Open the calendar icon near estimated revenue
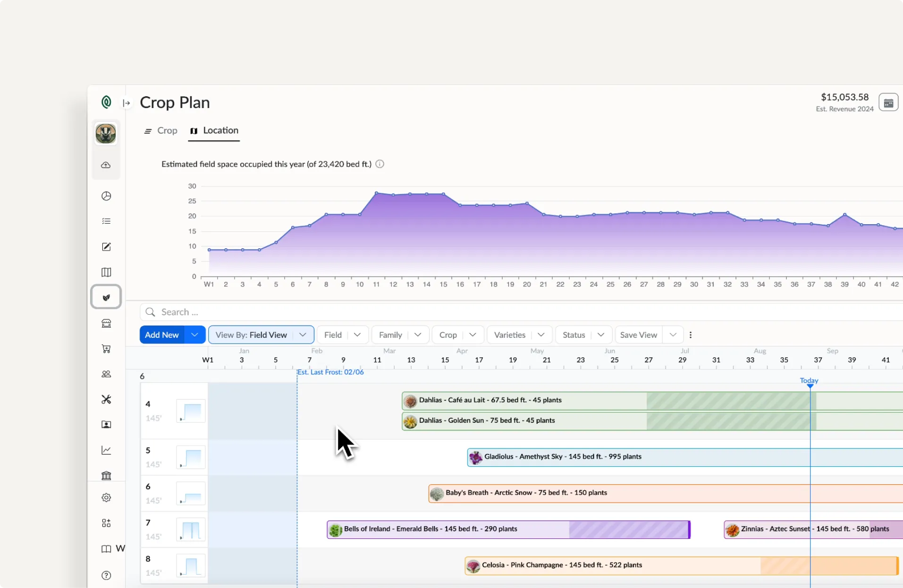 pos(888,102)
